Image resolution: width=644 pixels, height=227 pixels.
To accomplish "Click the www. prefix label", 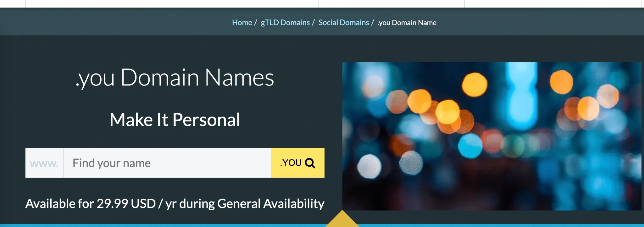I will pyautogui.click(x=44, y=163).
